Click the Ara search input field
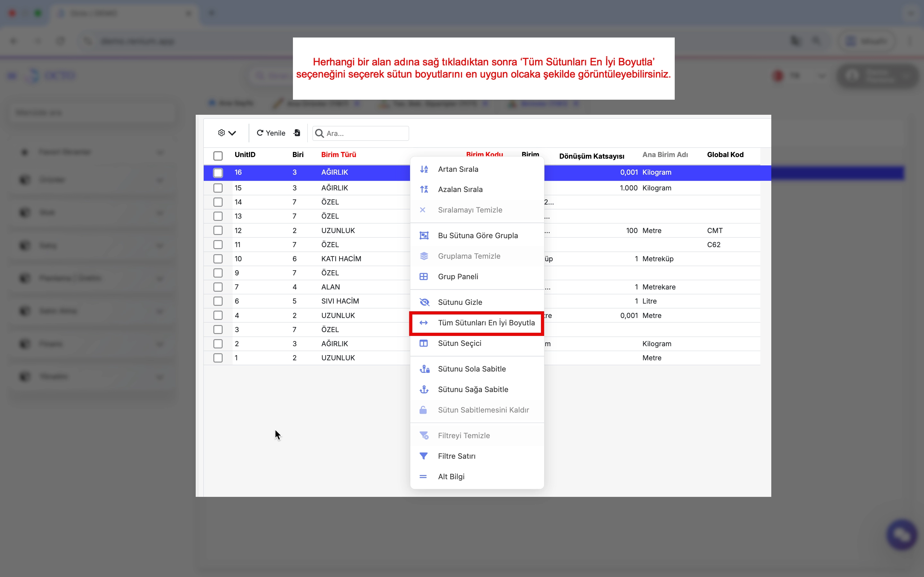The width and height of the screenshot is (924, 577). pos(365,133)
